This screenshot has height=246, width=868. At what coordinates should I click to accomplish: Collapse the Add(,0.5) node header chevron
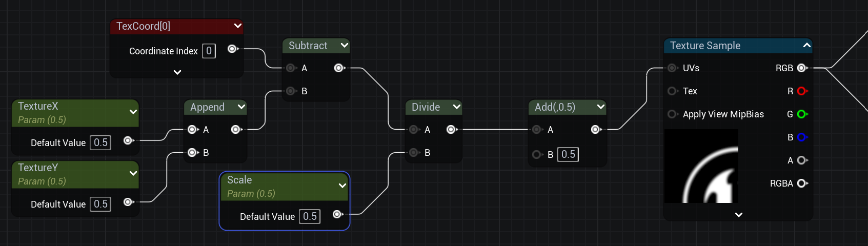point(601,107)
